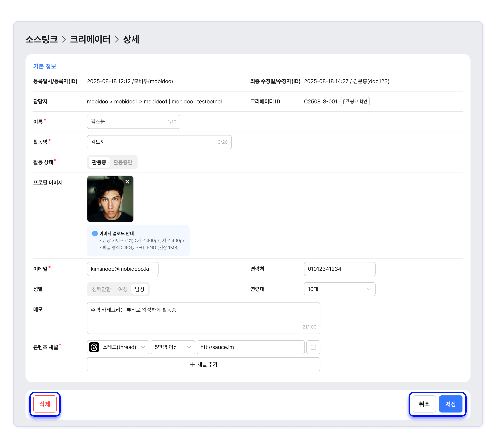Click 채널 추가 add channel button
The width and height of the screenshot is (496, 448).
203,365
